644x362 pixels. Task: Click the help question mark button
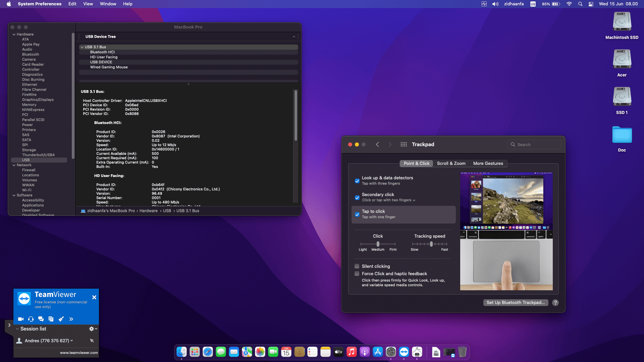coord(555,303)
